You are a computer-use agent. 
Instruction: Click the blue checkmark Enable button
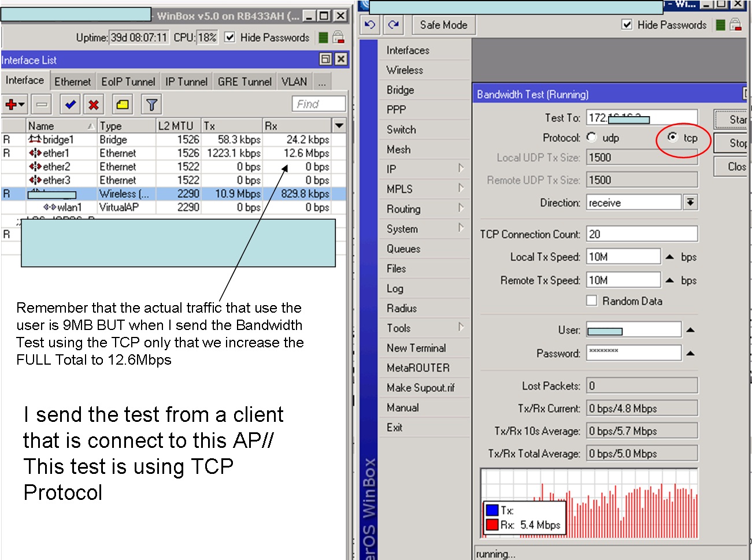pos(71,105)
